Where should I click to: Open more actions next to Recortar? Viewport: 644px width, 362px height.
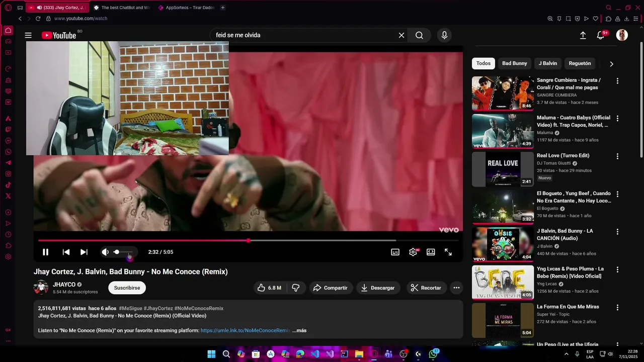coord(456,288)
